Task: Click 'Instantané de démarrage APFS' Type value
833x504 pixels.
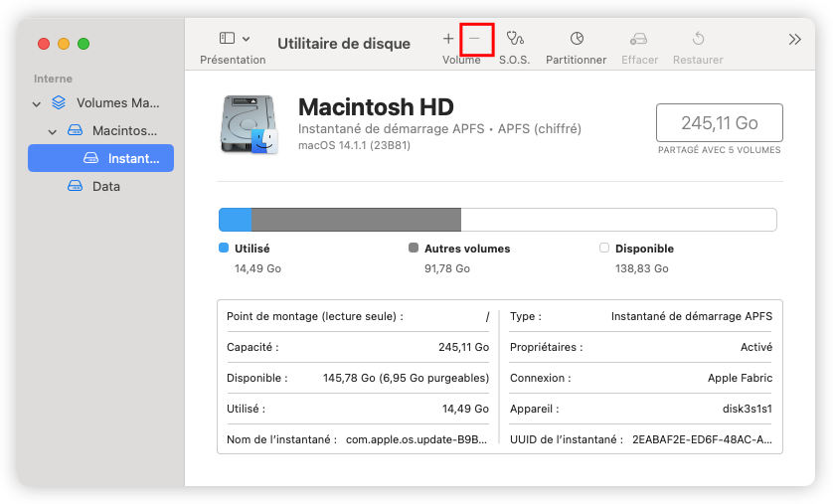Action: tap(691, 316)
